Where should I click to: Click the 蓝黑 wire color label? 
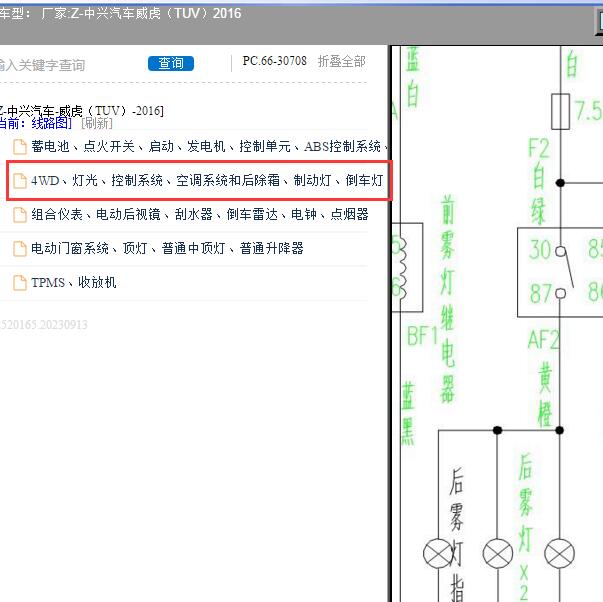[408, 413]
